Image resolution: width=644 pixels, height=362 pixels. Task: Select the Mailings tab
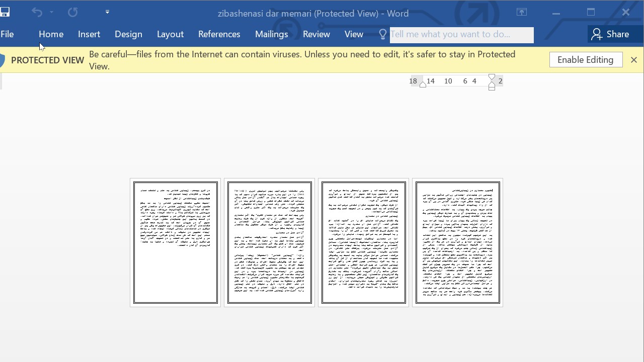272,34
